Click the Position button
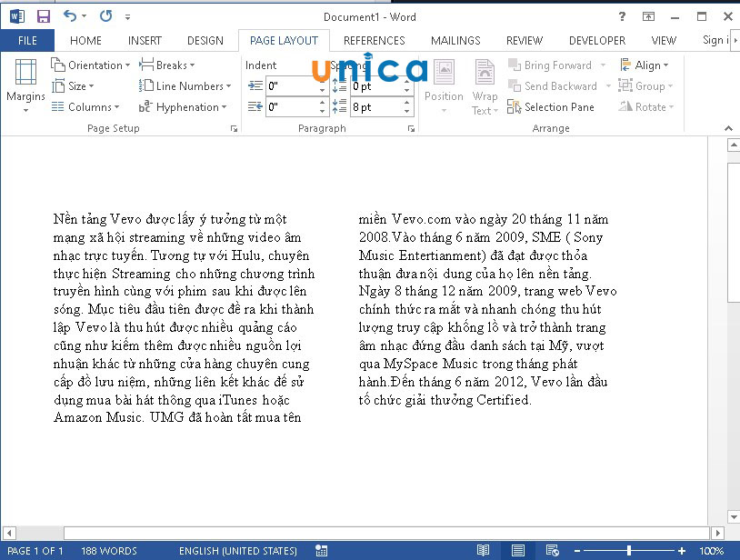Screen dimensions: 740x560 coord(444,86)
